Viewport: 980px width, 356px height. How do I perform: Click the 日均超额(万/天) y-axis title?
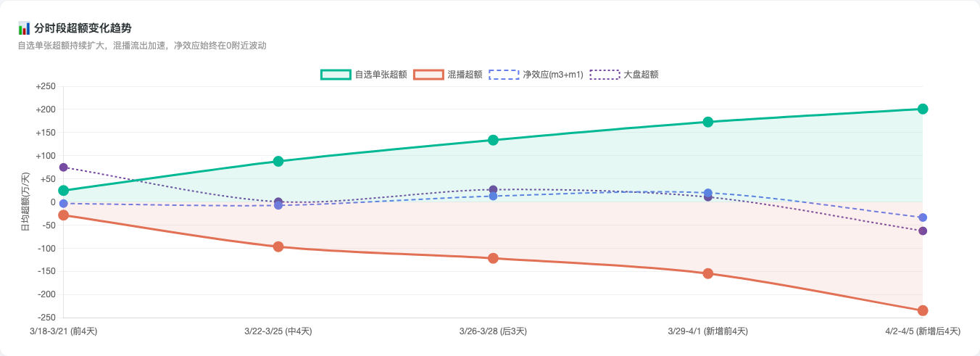26,202
